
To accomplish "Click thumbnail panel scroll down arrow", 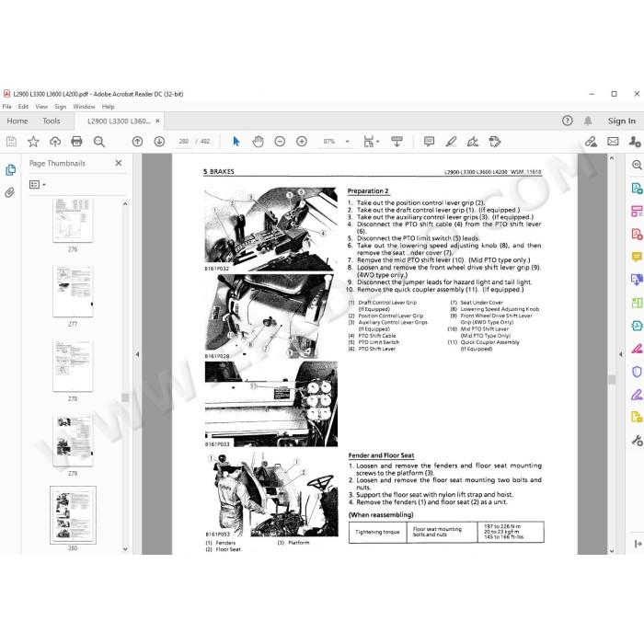I will point(125,548).
